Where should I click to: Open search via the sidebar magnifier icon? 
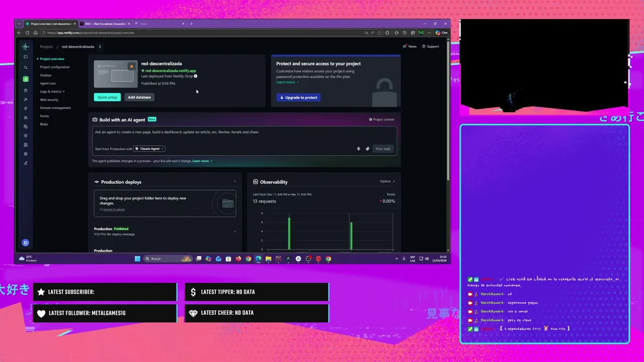[x=26, y=67]
